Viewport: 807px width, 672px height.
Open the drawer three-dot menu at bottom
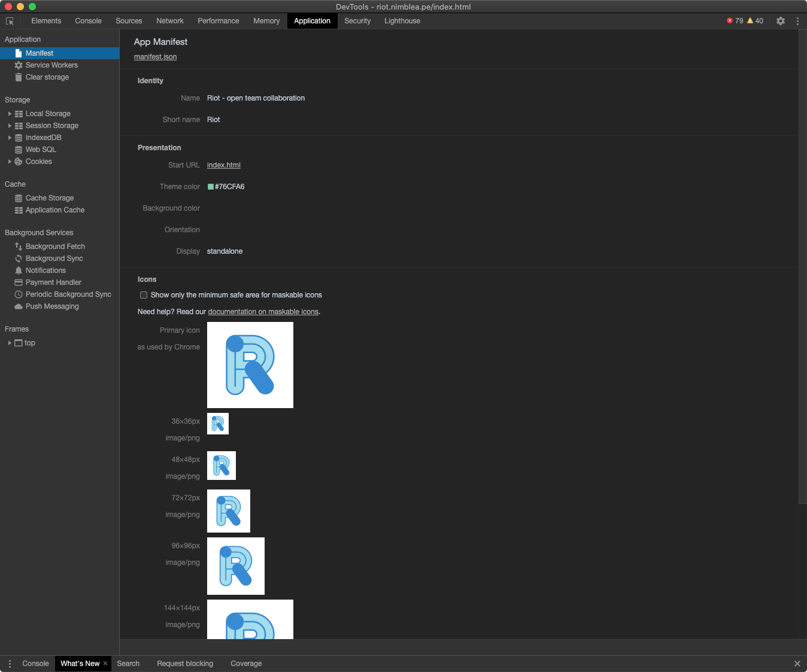pyautogui.click(x=10, y=664)
